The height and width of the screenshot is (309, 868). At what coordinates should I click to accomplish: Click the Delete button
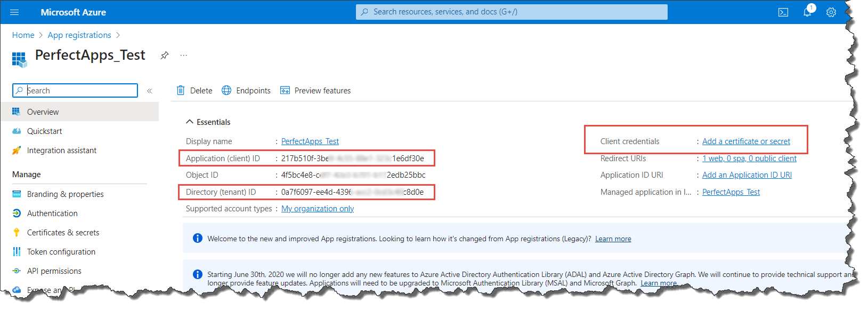(x=194, y=90)
